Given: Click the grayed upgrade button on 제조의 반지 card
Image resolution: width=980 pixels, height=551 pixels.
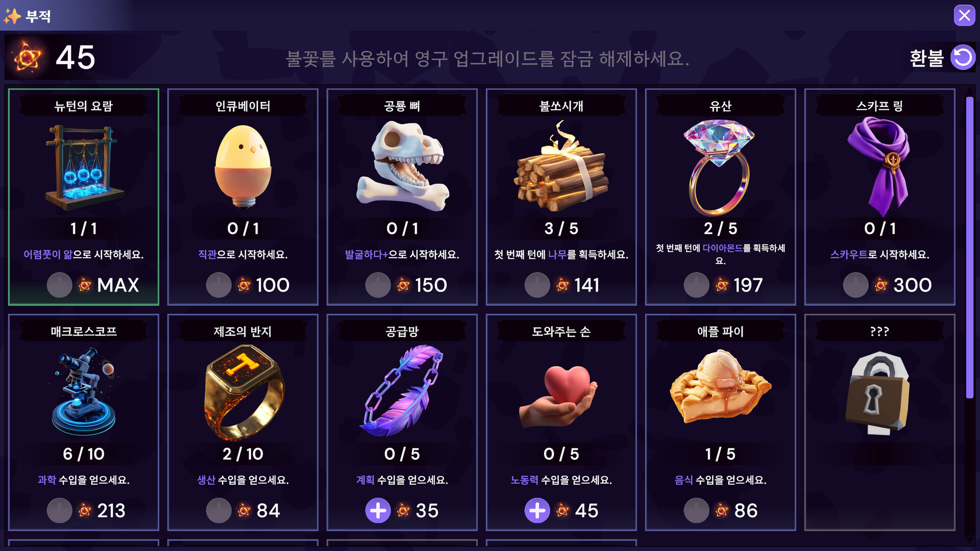Looking at the screenshot, I should (x=218, y=510).
